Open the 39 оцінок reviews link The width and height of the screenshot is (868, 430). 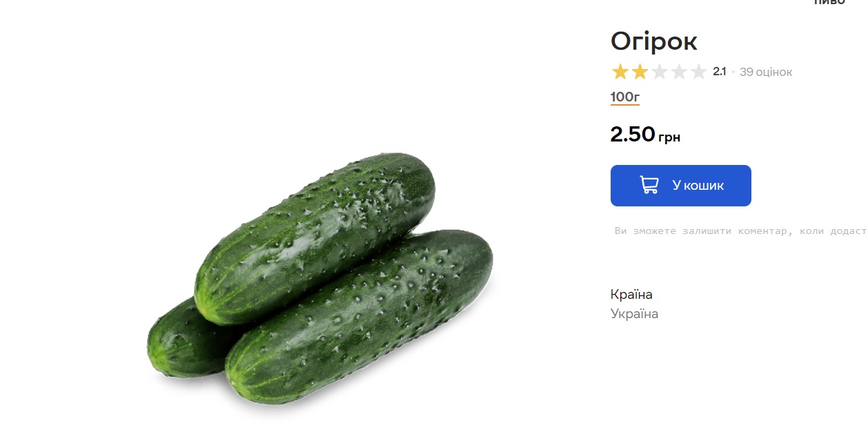pos(766,72)
